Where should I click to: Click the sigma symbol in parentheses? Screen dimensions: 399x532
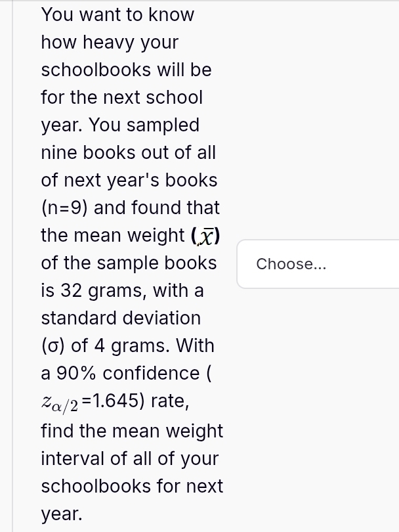point(53,345)
